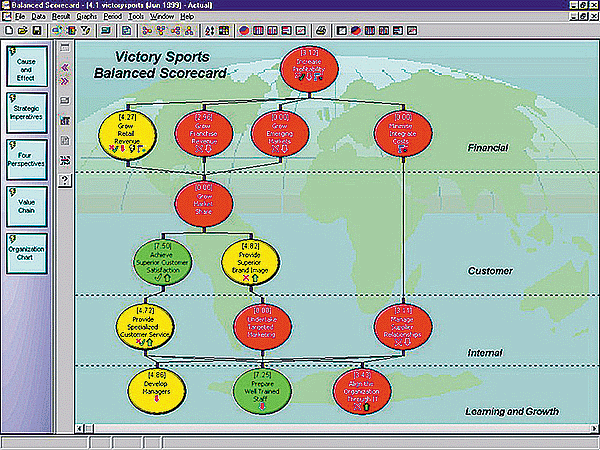
Task: Click the double right chevrons in side toolbar
Action: pyautogui.click(x=65, y=81)
